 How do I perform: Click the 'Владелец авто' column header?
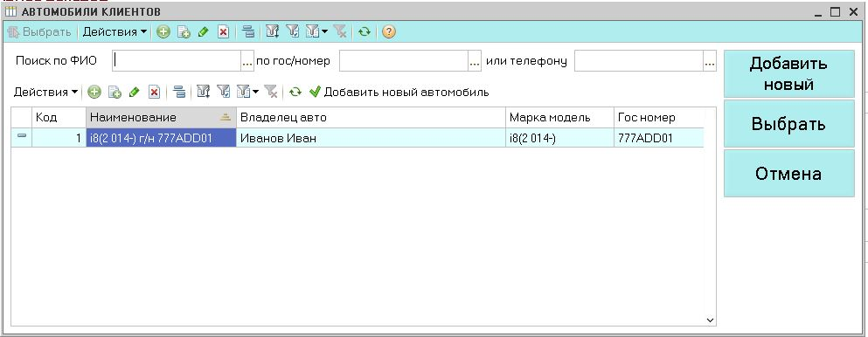click(x=371, y=117)
